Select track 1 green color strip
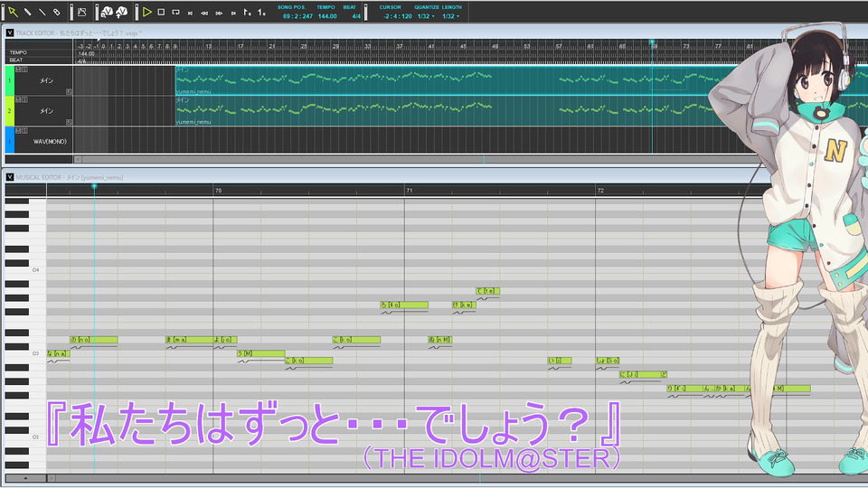 point(9,80)
